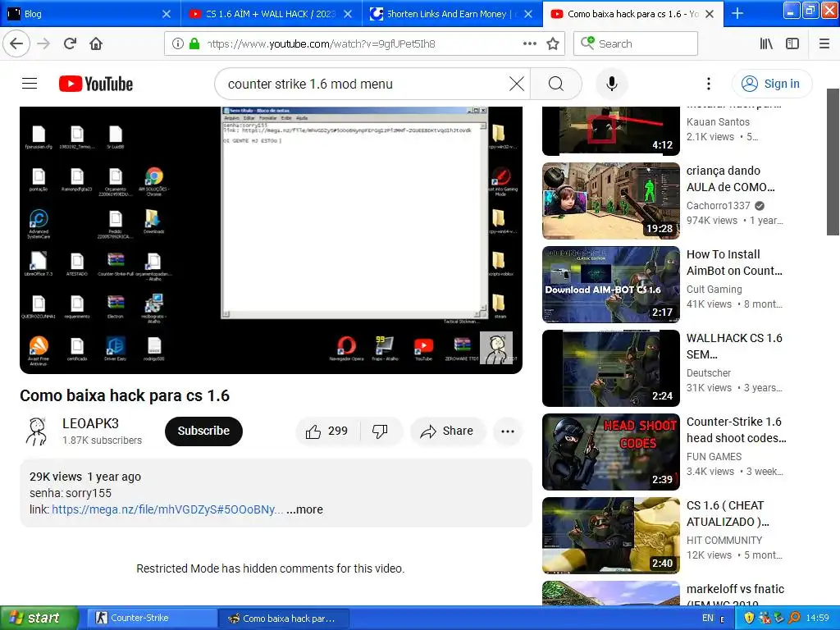Open the Library icon in Firefox toolbar
Viewport: 840px width, 630px height.
click(766, 43)
